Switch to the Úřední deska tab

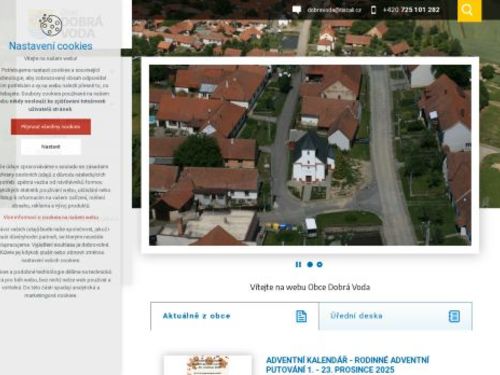pyautogui.click(x=396, y=316)
